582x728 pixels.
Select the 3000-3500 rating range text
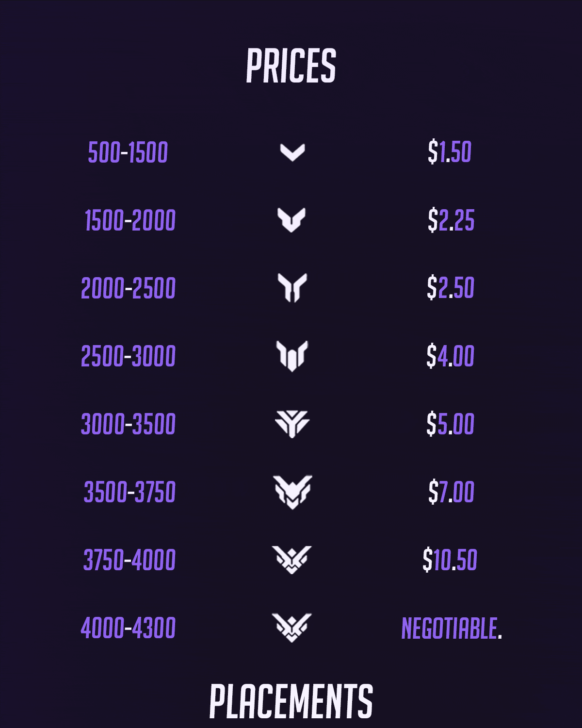click(x=129, y=424)
